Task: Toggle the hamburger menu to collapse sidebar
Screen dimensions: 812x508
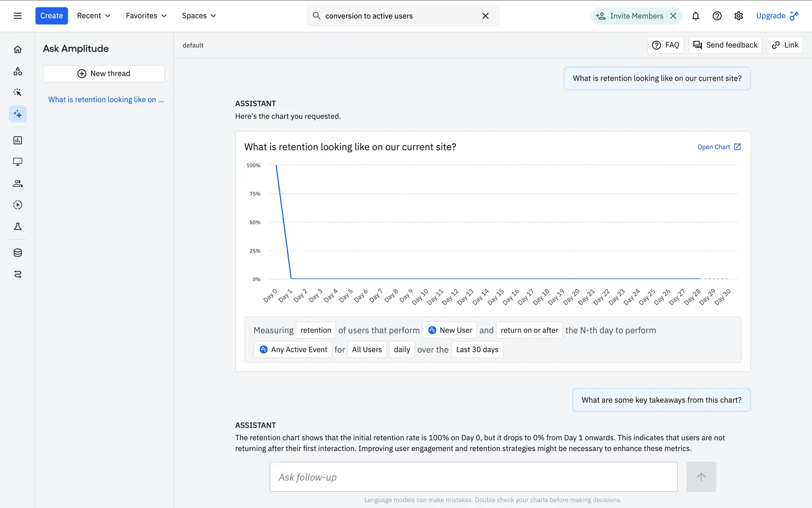Action: click(x=17, y=16)
